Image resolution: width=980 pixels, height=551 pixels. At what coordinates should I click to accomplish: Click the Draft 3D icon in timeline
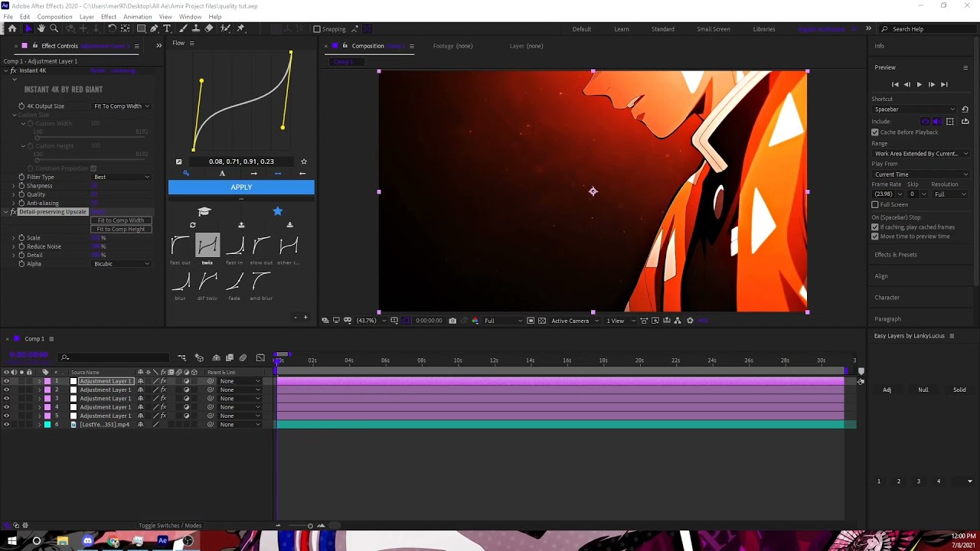tap(199, 357)
